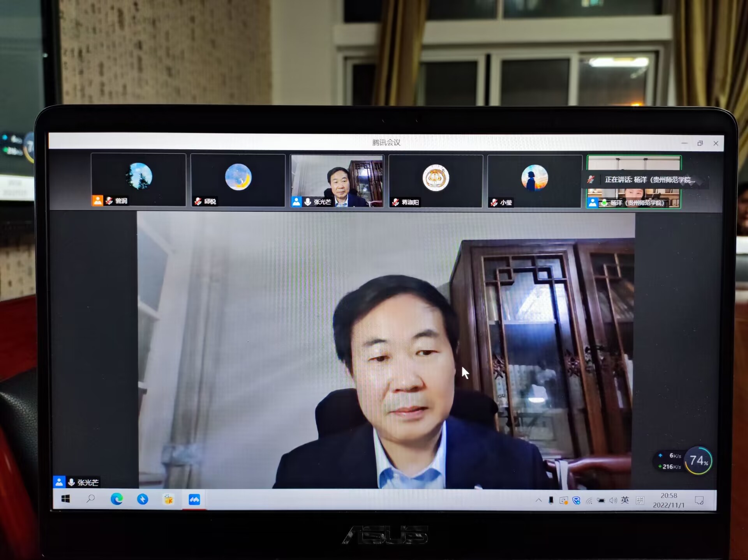Select the 蒋淑阳 participant tile
This screenshot has width=748, height=560.
coord(436,181)
